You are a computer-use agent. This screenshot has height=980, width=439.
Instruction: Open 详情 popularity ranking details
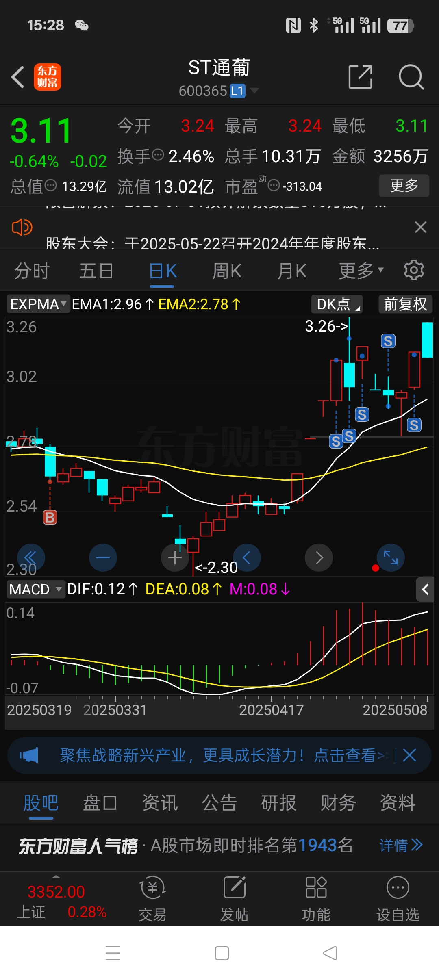(401, 846)
